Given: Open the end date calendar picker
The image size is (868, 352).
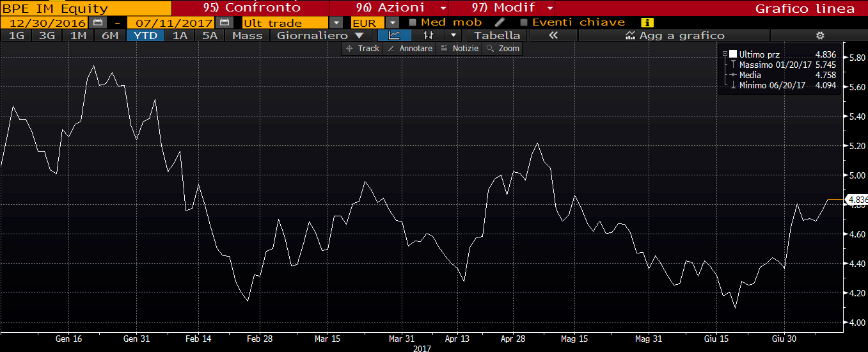Looking at the screenshot, I should click(223, 22).
